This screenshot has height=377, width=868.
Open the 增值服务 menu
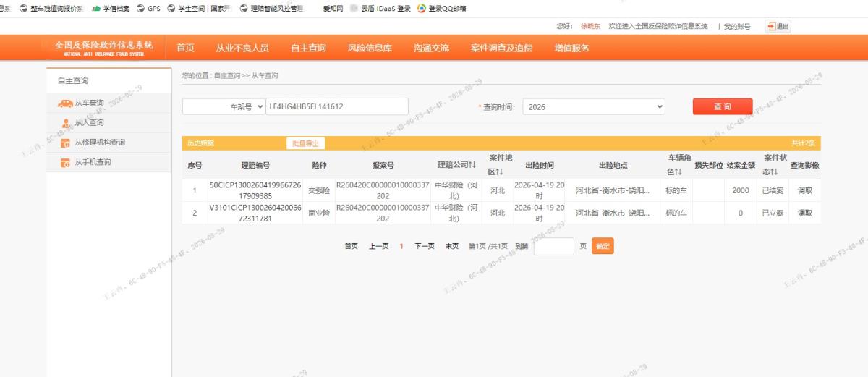(x=571, y=48)
